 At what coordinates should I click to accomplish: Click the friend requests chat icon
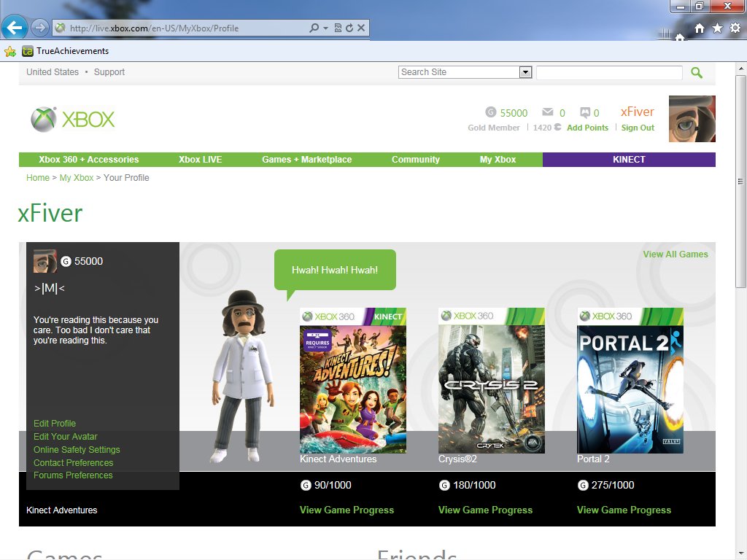(x=585, y=112)
